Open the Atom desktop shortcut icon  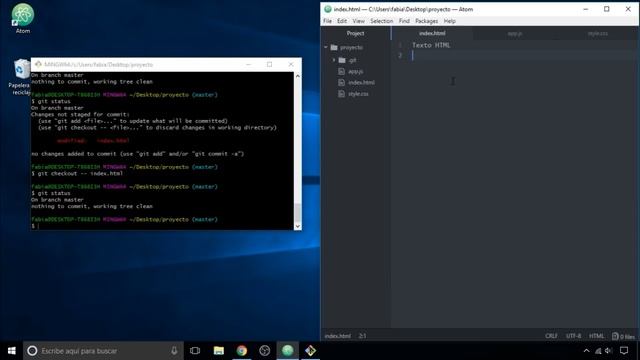point(22,15)
